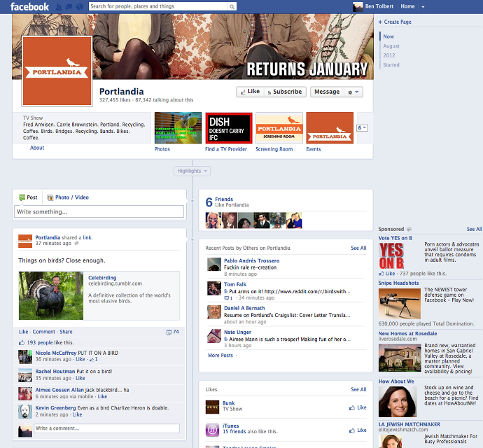
Task: Open Tom Falk's profile avatar
Action: click(214, 288)
